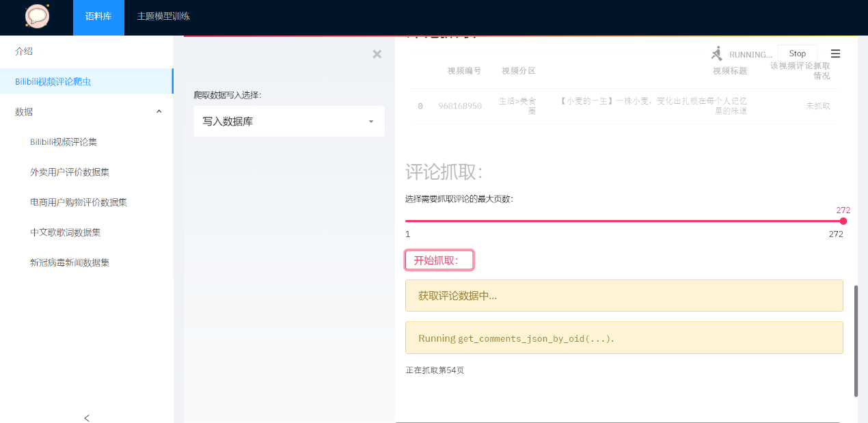Click the 小麦的一生 video title cell

(653, 106)
